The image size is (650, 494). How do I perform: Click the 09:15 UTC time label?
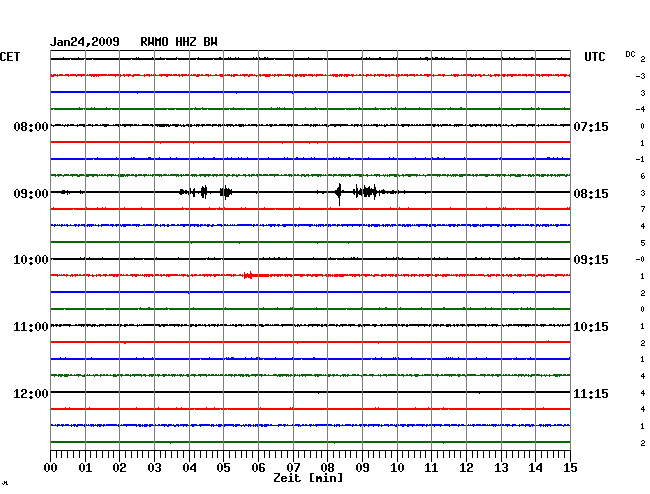(591, 260)
